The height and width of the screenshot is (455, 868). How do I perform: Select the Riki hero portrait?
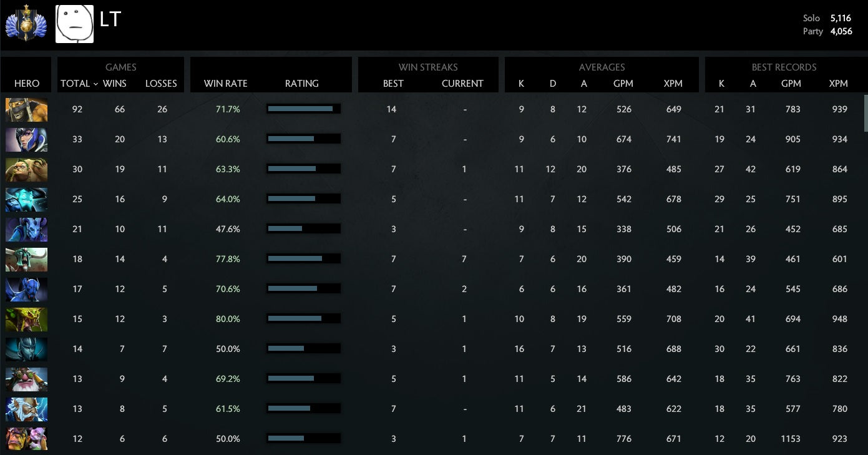point(26,230)
